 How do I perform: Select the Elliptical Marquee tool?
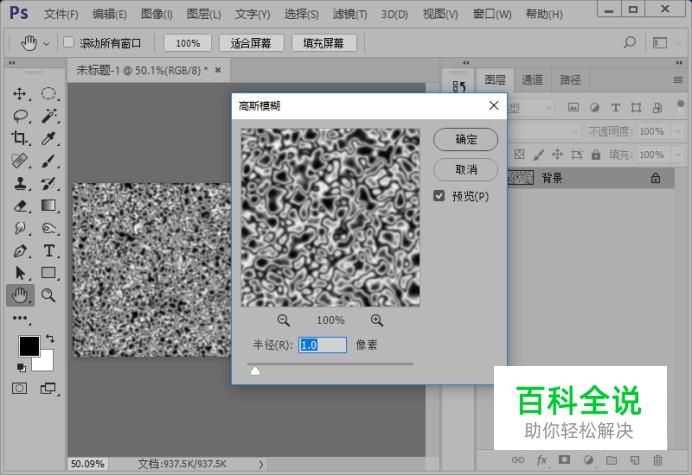pyautogui.click(x=48, y=94)
